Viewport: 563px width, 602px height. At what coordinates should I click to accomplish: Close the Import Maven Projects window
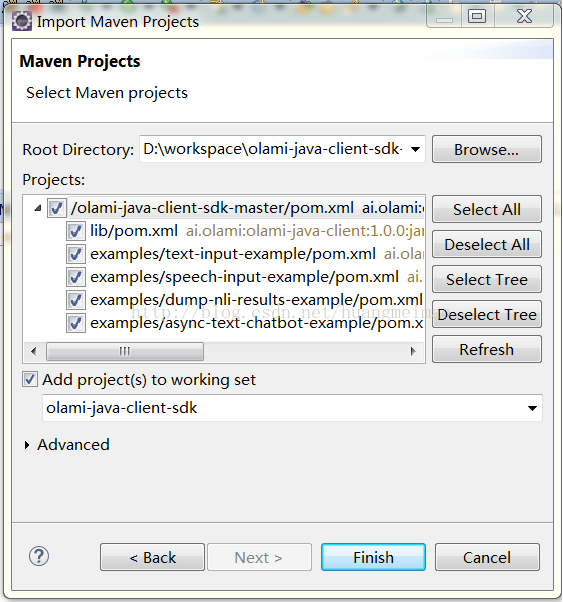(524, 17)
